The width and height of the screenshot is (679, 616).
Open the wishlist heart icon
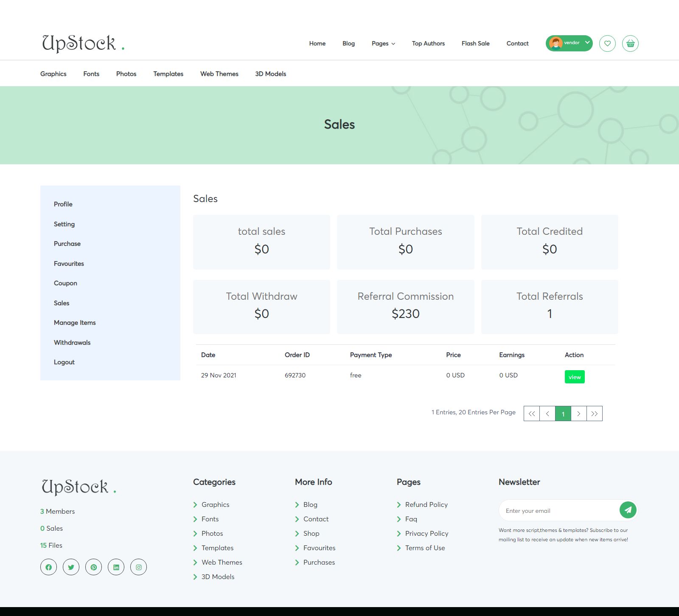[x=607, y=43]
